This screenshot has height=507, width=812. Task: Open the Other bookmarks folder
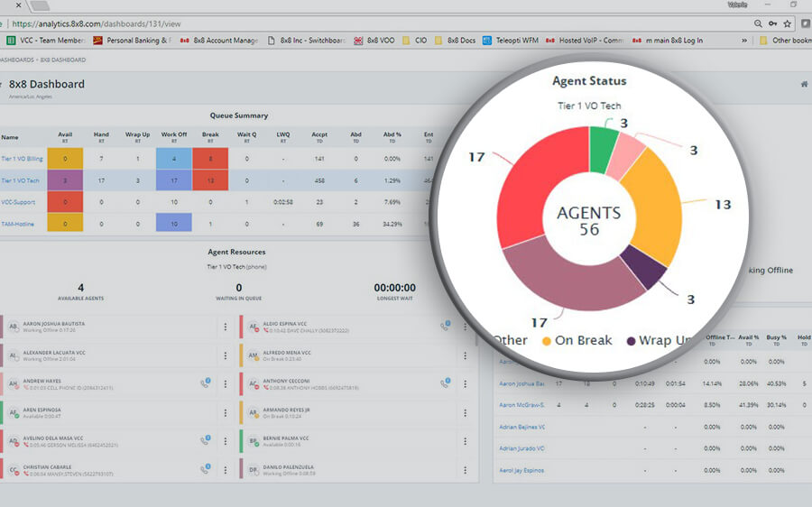click(x=785, y=41)
